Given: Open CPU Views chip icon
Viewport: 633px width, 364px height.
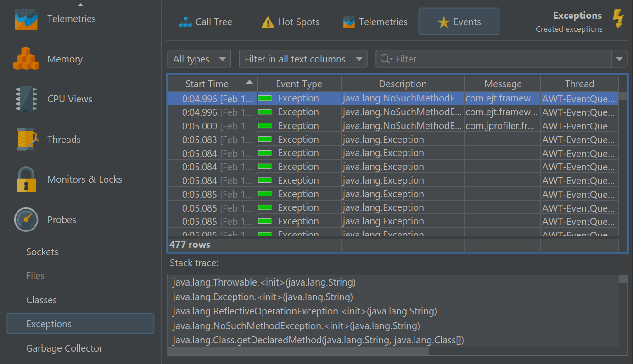Looking at the screenshot, I should (x=26, y=99).
